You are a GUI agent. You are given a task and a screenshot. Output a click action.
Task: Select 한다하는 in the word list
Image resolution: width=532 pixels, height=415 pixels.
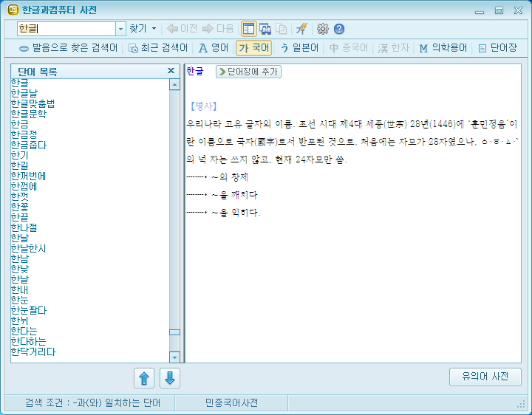pos(28,341)
